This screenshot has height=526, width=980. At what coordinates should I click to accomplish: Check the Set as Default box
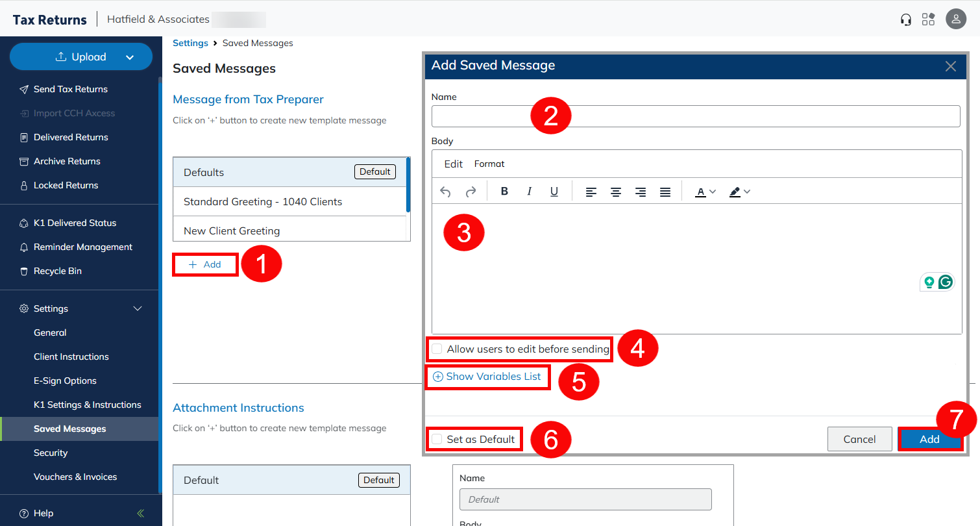(x=437, y=440)
